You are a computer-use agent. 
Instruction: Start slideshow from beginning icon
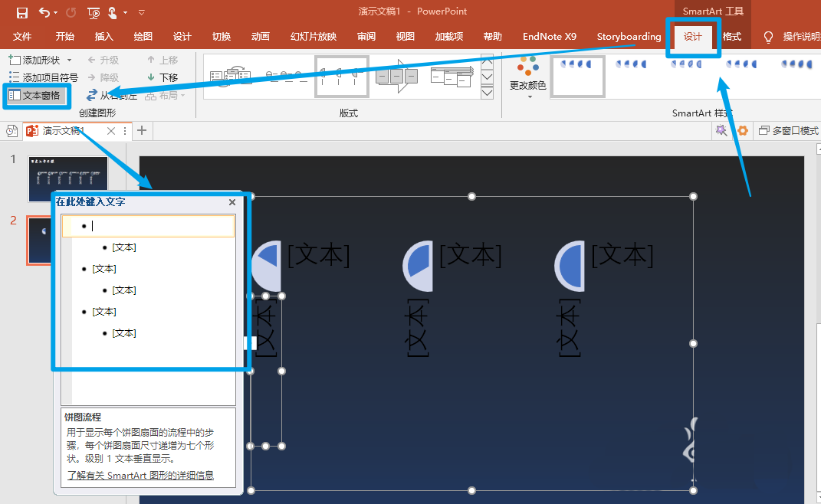point(94,12)
